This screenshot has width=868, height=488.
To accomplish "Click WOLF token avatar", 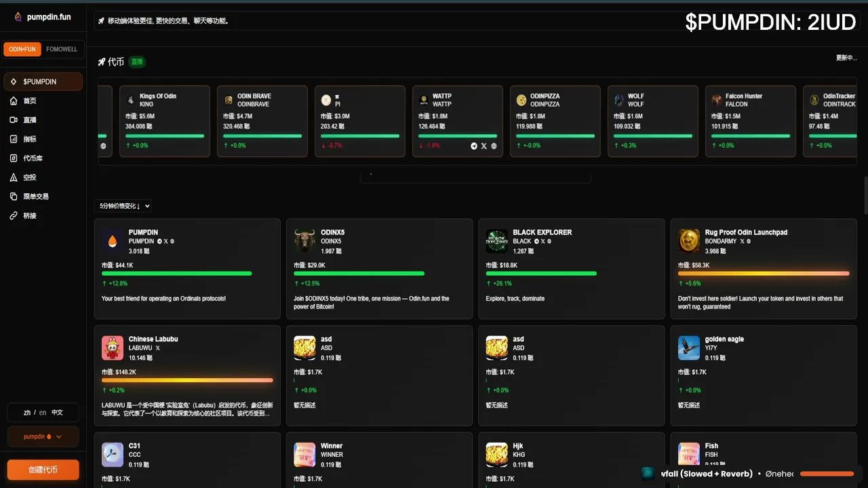I will pos(618,100).
